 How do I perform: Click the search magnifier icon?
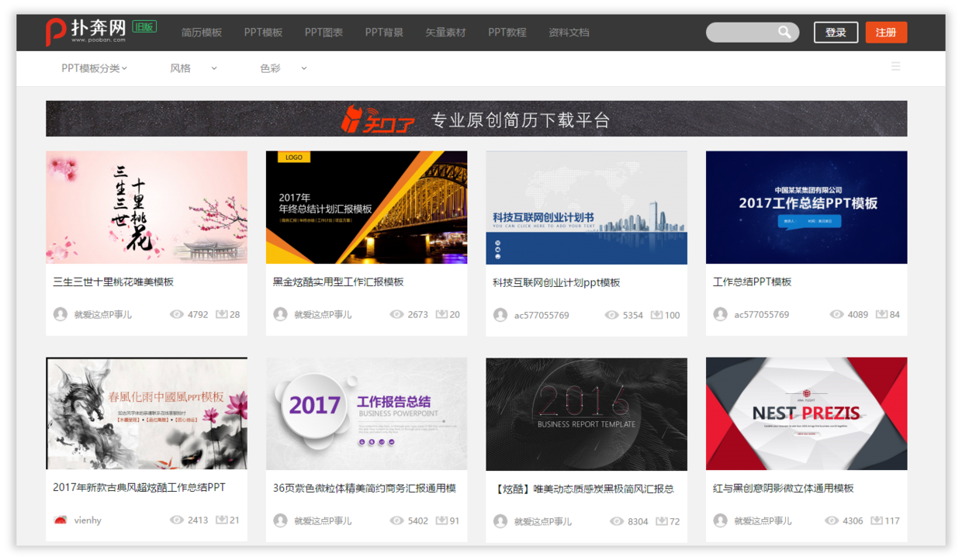click(x=784, y=33)
